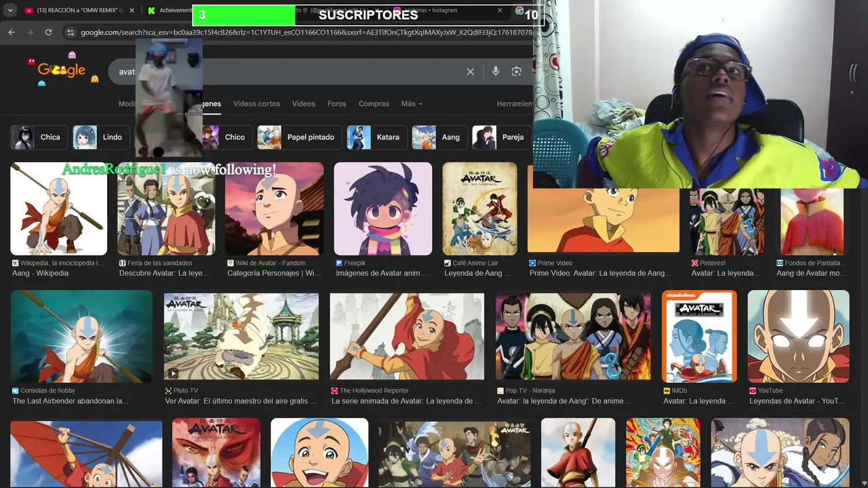Go forward in browser history
The image size is (868, 488).
pos(30,32)
